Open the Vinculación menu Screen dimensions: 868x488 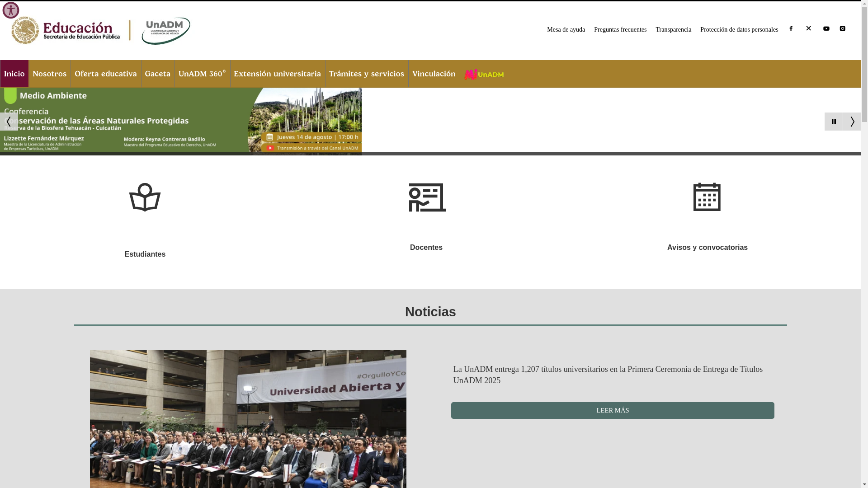[434, 74]
